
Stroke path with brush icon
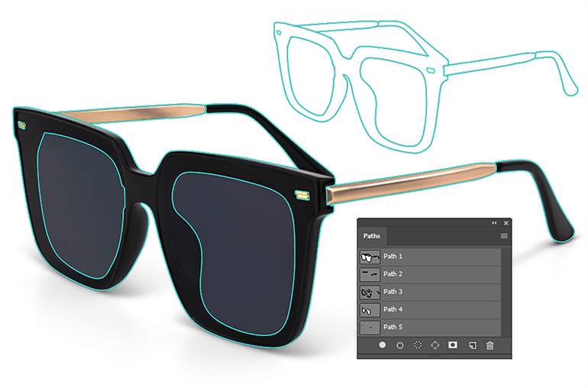click(399, 345)
